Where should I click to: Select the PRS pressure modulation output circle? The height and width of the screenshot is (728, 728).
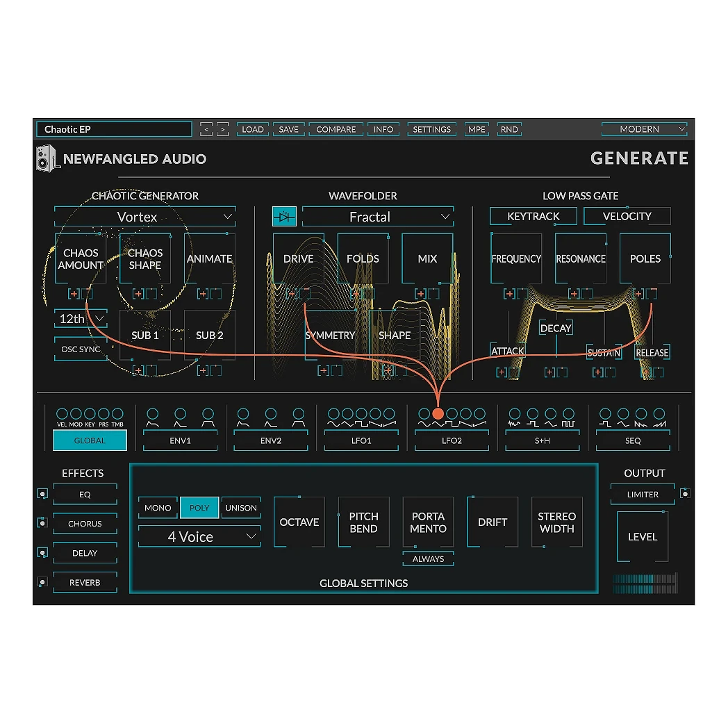coord(104,414)
